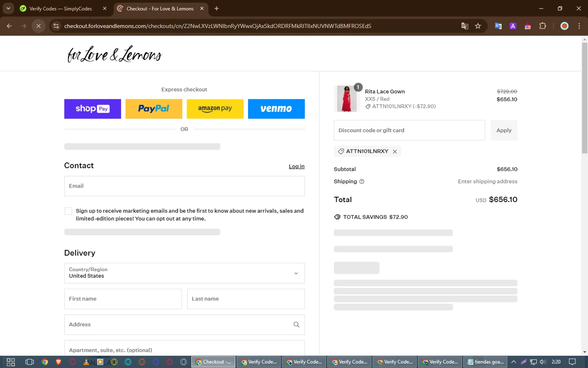
Task: Open the basketball profile avatar
Action: pos(564,26)
